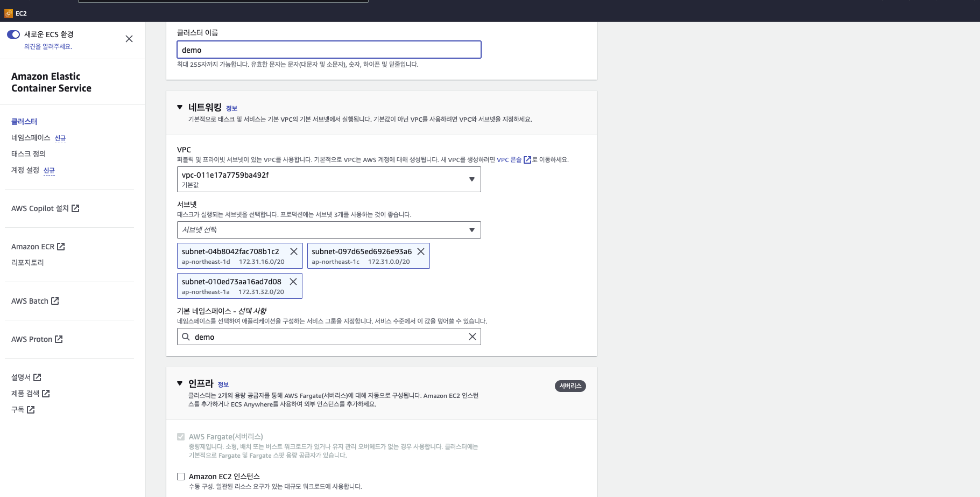Click external-link icon beside AWS Batch
The image size is (980, 497).
pos(55,301)
